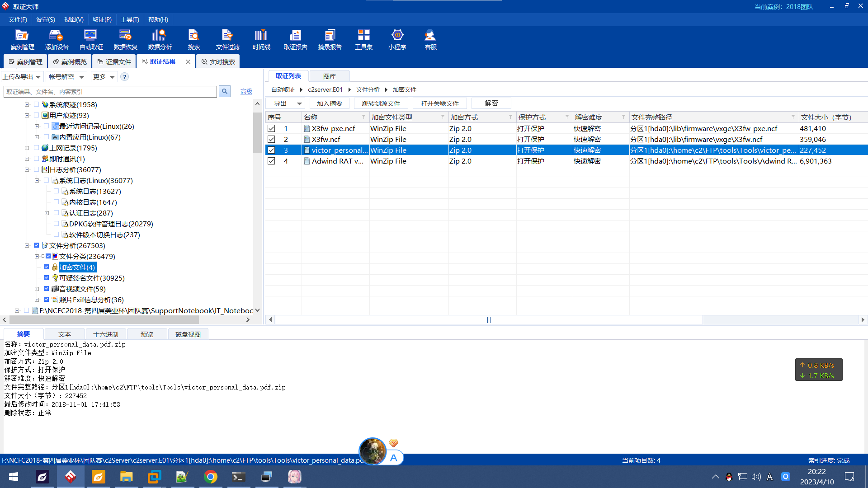Click the 搜索 toolbar icon
The height and width of the screenshot is (488, 868).
tap(193, 39)
